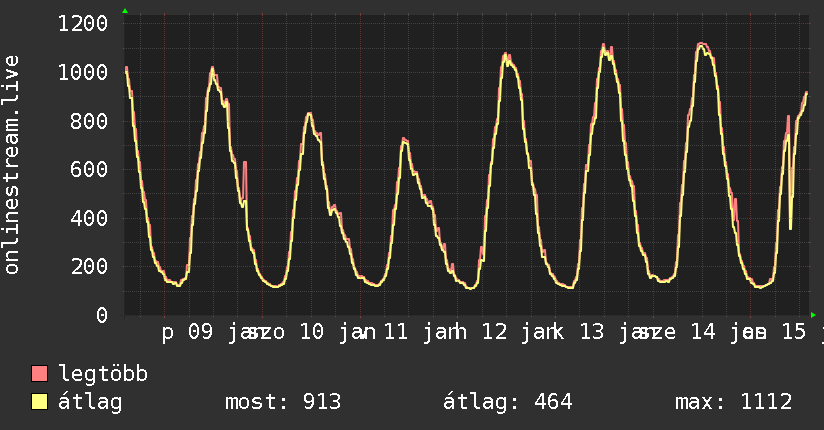The width and height of the screenshot is (824, 430).
Task: Click the green arrow at top of y-axis
Action: [125, 11]
